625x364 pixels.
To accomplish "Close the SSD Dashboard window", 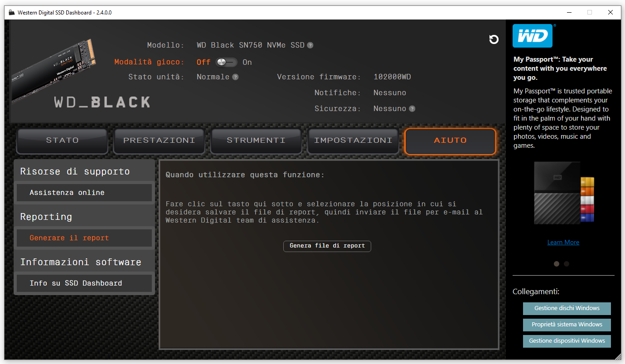I will coord(610,13).
